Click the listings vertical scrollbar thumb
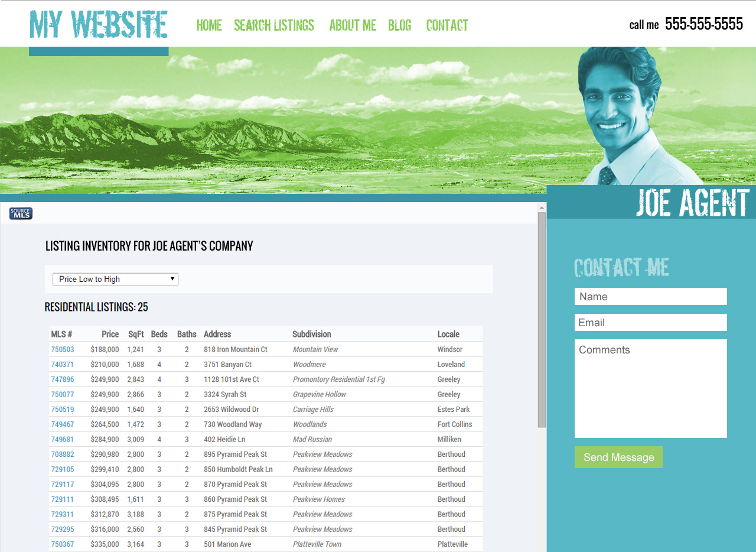The image size is (756, 552). 542,319
